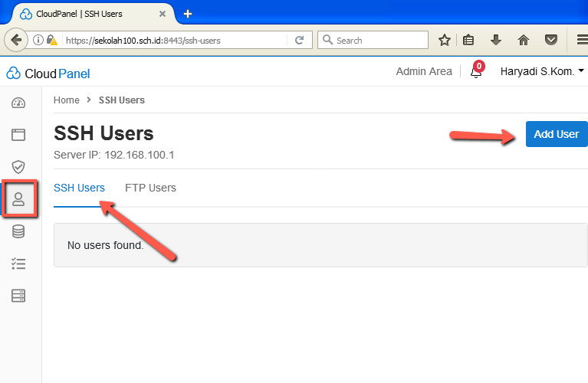Open the Dashboard gauge icon in sidebar
The width and height of the screenshot is (588, 383).
point(18,103)
